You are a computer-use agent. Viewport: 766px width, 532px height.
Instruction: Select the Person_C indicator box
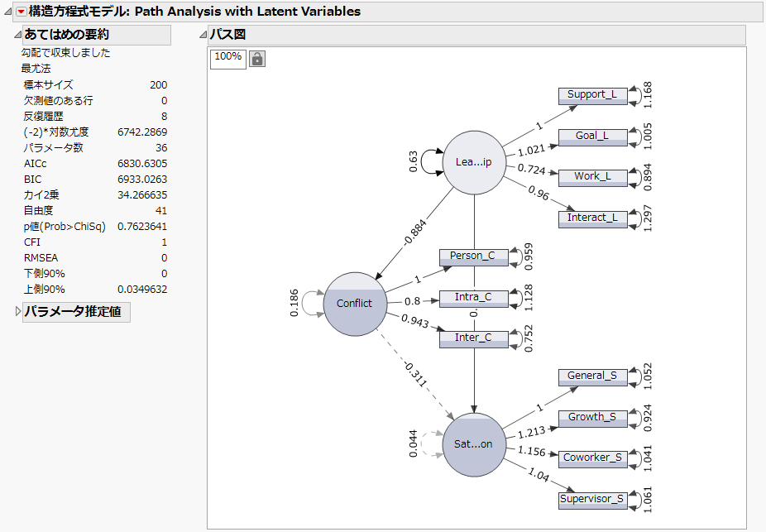click(474, 257)
